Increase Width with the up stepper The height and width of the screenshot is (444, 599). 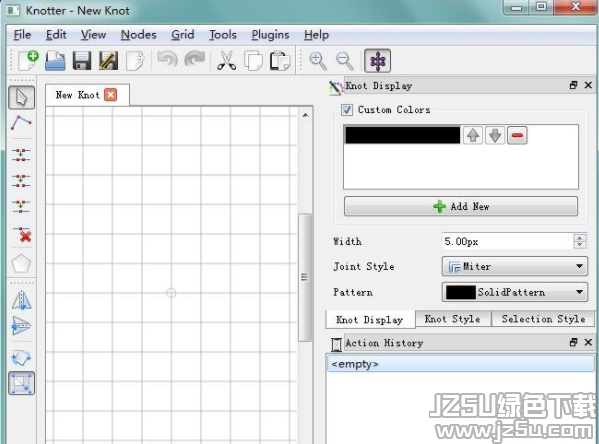click(x=580, y=237)
